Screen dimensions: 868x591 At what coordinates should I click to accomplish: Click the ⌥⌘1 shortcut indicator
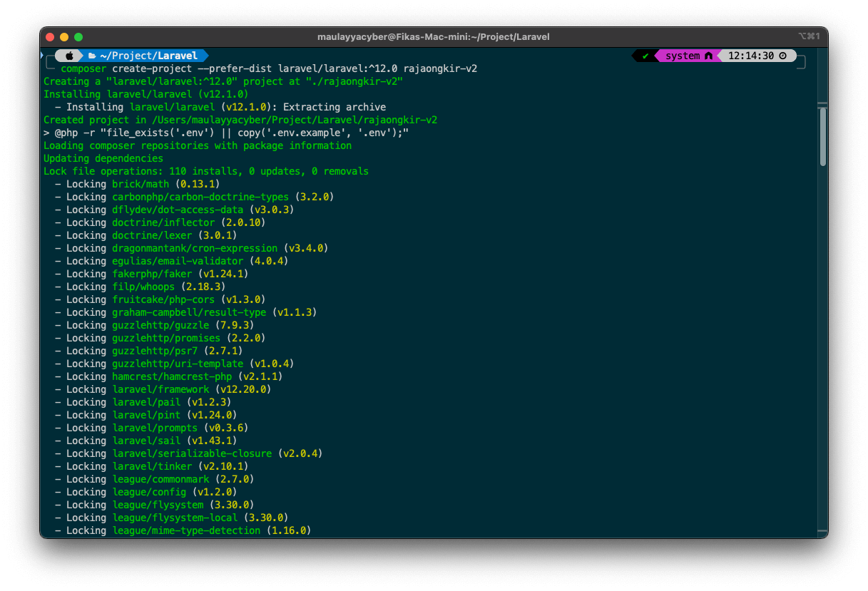[x=809, y=36]
